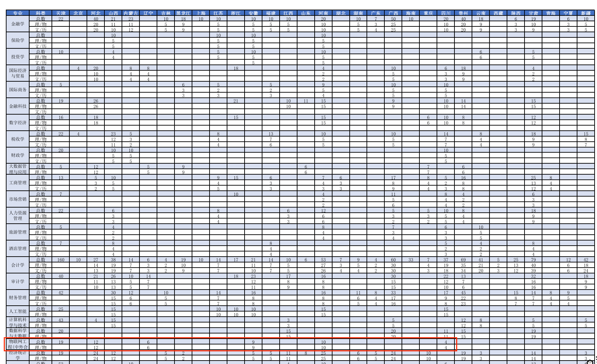Viewport: 597px width, 364px height.
Task: Select the 内蒙古 column header
Action: (x=131, y=13)
